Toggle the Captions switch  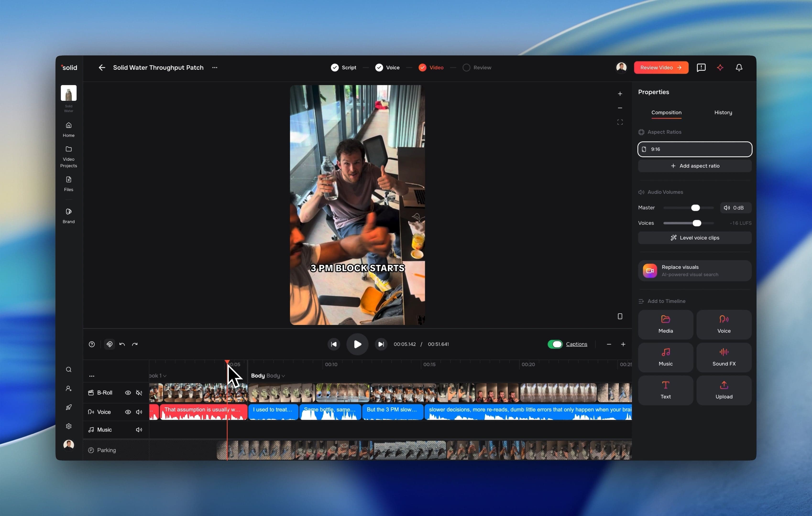tap(555, 344)
